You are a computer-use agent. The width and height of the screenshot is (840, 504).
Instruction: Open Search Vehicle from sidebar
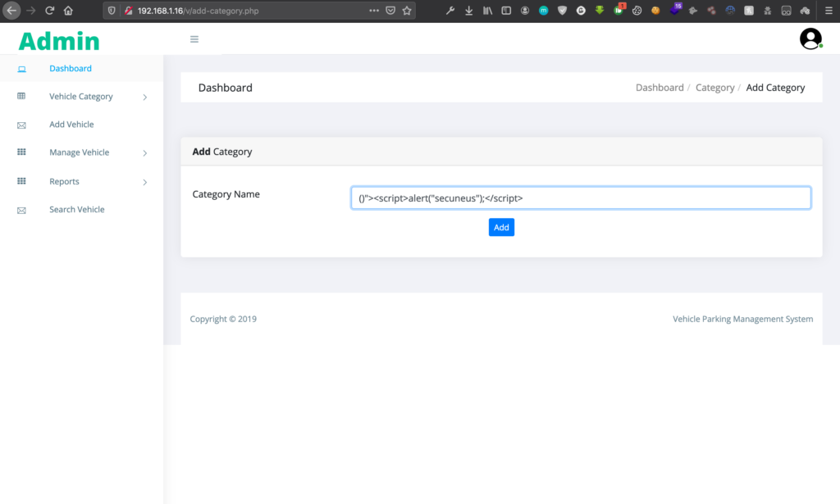coord(76,210)
